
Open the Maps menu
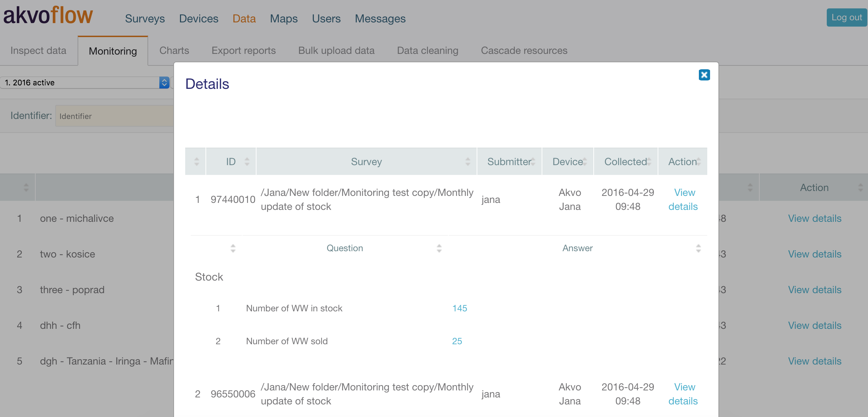(283, 19)
